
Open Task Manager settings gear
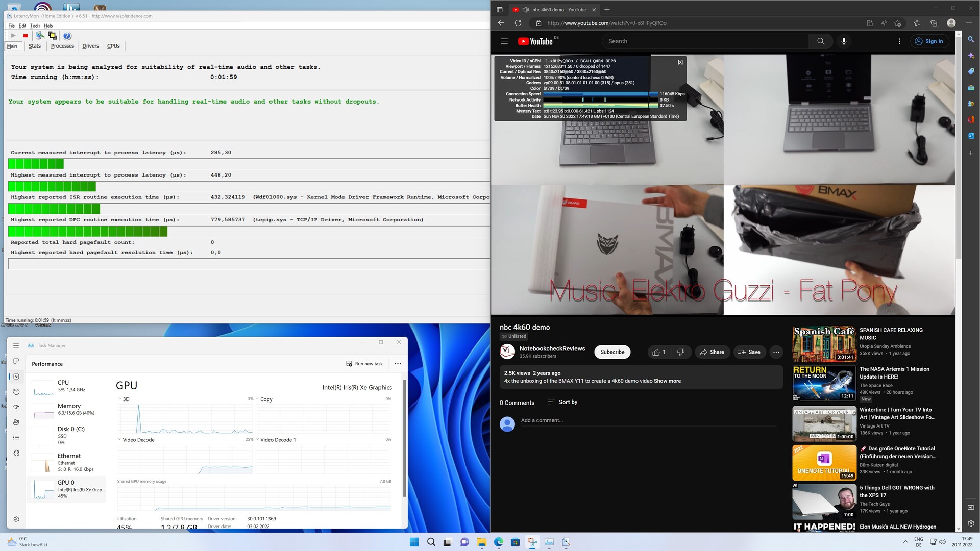click(x=16, y=519)
